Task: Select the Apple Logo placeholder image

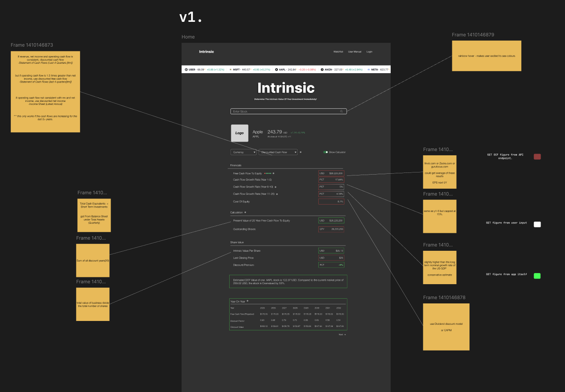Action: (x=239, y=133)
